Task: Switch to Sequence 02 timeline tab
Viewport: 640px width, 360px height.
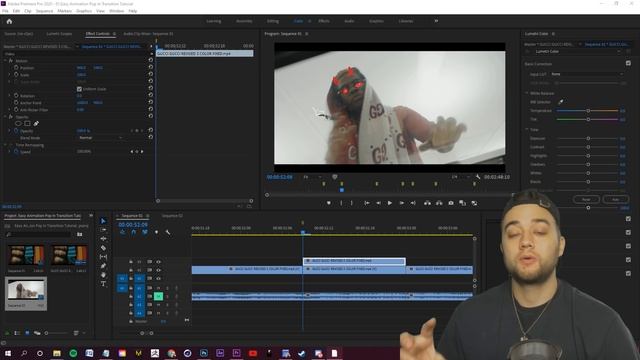Action: click(x=172, y=216)
